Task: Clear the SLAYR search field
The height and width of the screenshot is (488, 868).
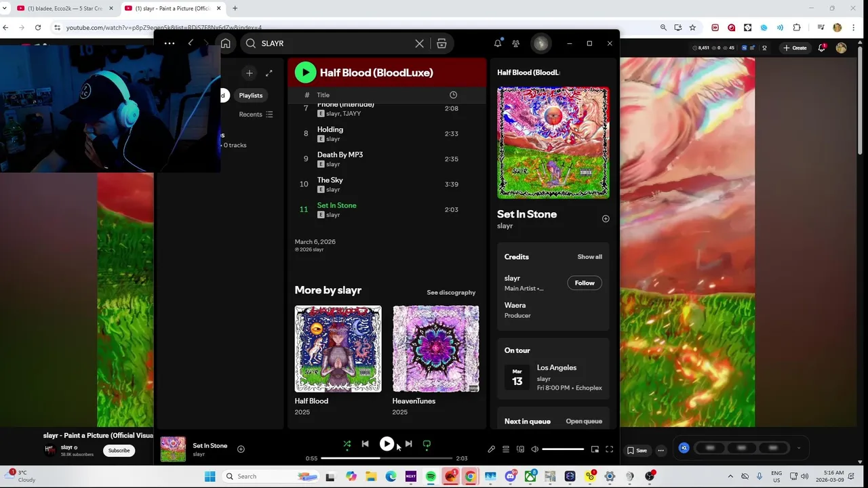Action: point(419,43)
